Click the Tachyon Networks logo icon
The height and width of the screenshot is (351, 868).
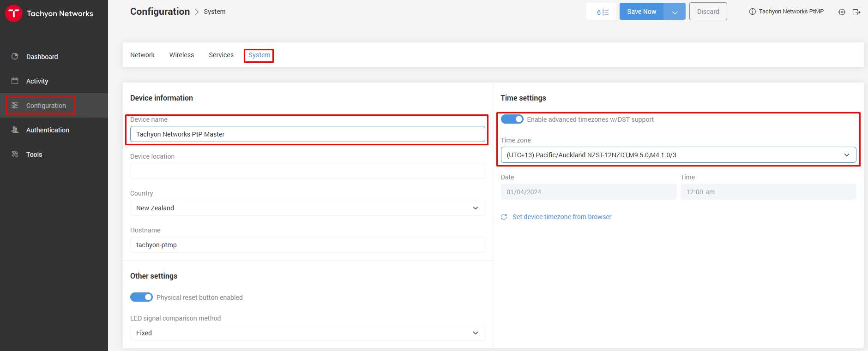click(14, 13)
